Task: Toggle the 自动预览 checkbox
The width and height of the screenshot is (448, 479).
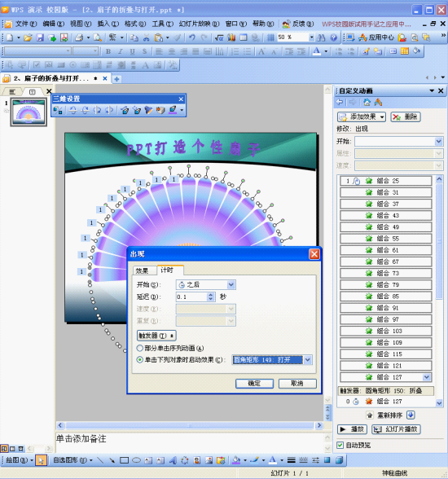Action: [340, 445]
